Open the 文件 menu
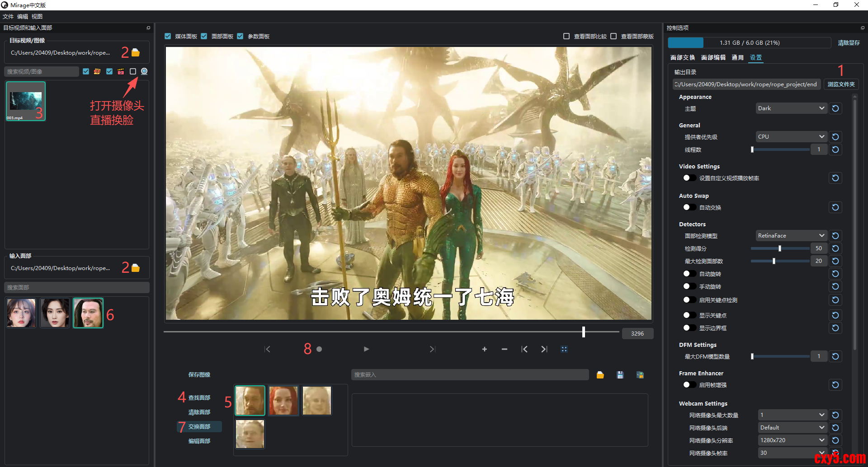This screenshot has width=868, height=467. 8,17
